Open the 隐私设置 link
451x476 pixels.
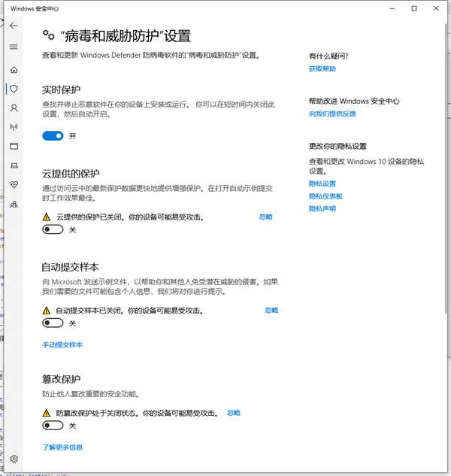tap(322, 183)
